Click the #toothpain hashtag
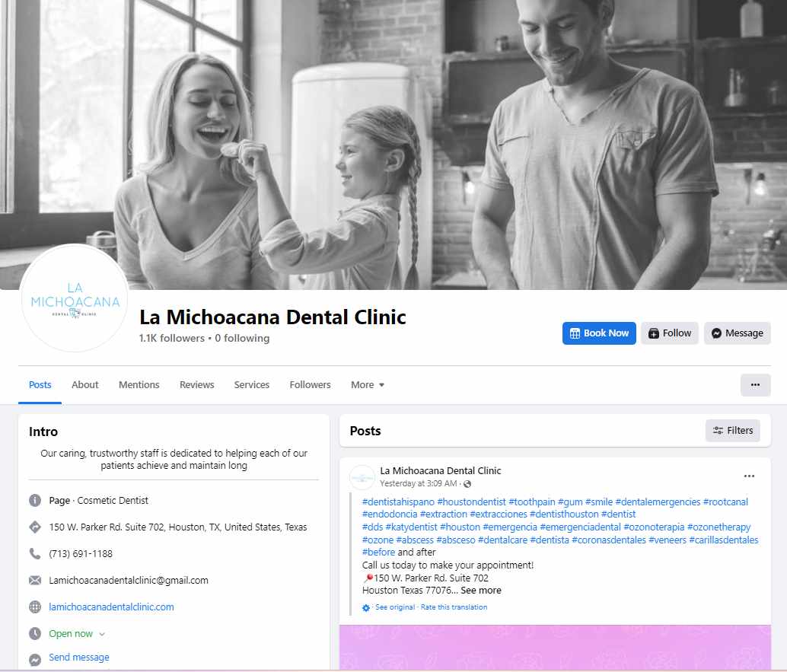 point(532,502)
